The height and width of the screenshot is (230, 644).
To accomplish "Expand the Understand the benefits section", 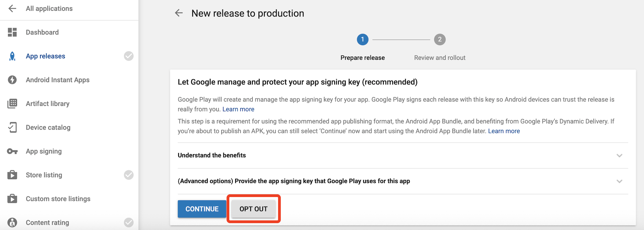I will coord(619,156).
